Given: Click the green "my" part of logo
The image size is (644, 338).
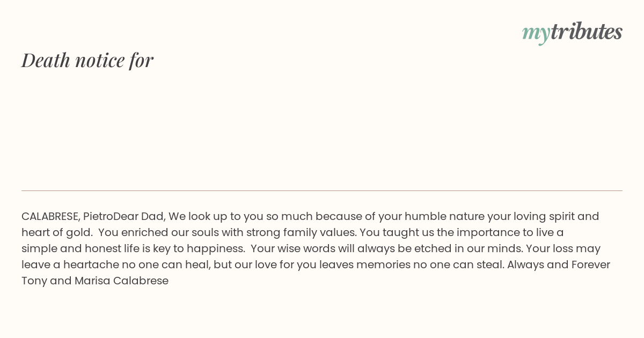Looking at the screenshot, I should (536, 34).
